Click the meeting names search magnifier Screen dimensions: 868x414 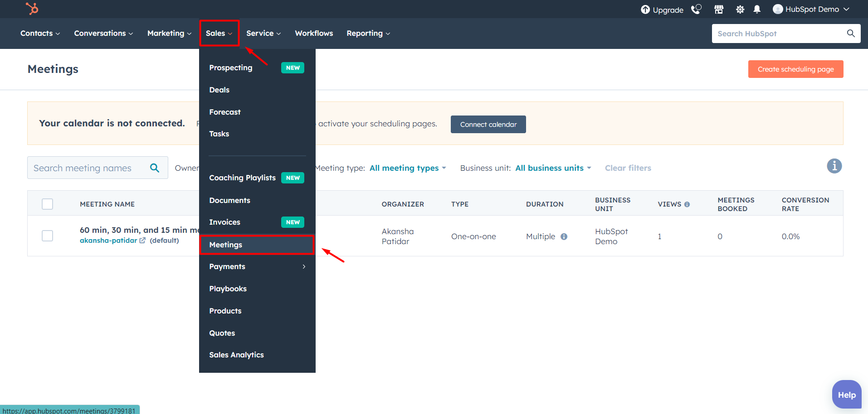point(155,168)
